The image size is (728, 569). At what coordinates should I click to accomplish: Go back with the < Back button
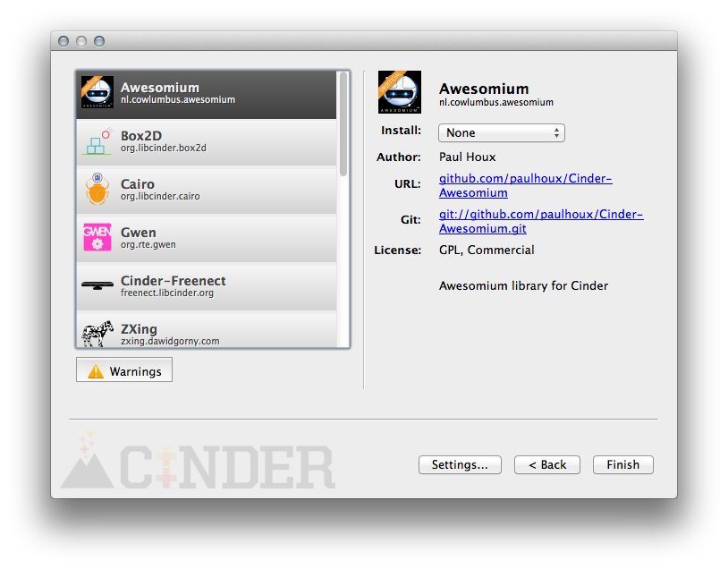pos(547,464)
